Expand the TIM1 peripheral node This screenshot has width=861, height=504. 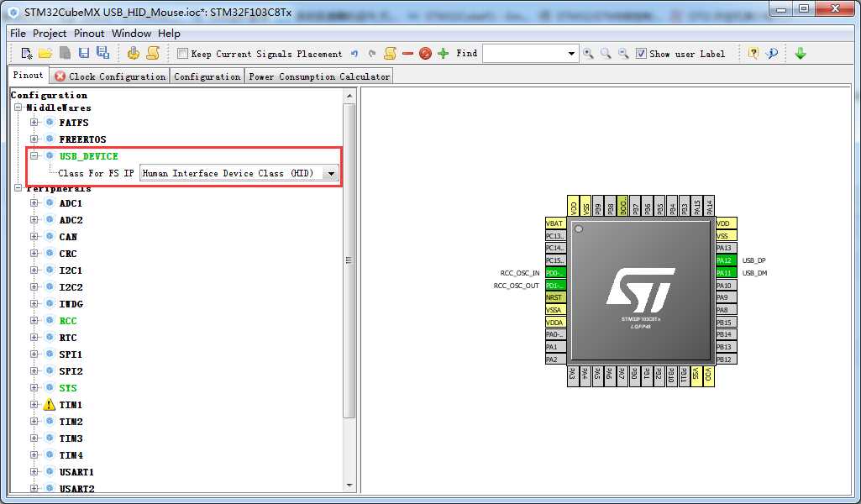34,405
